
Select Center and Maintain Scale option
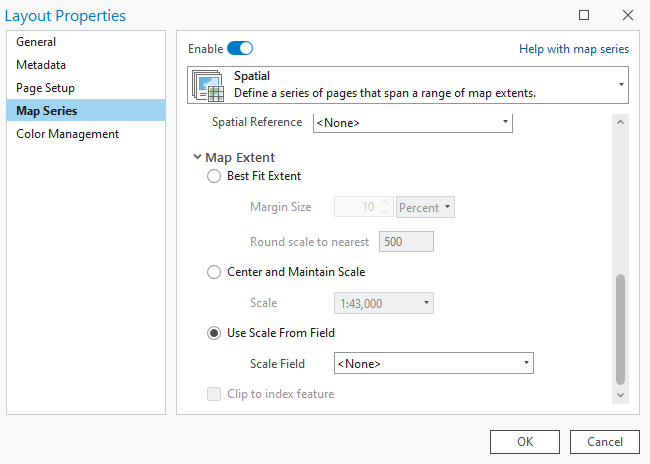(x=214, y=272)
